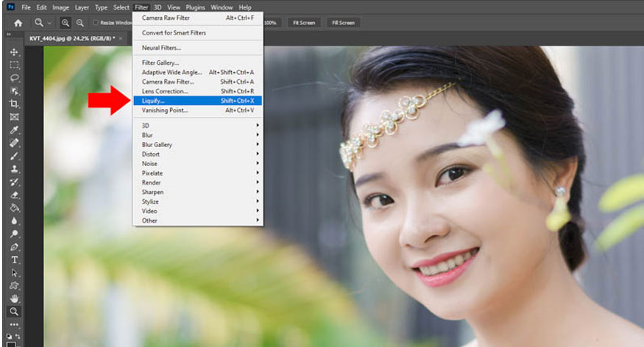
Task: Select the Move tool
Action: click(14, 52)
